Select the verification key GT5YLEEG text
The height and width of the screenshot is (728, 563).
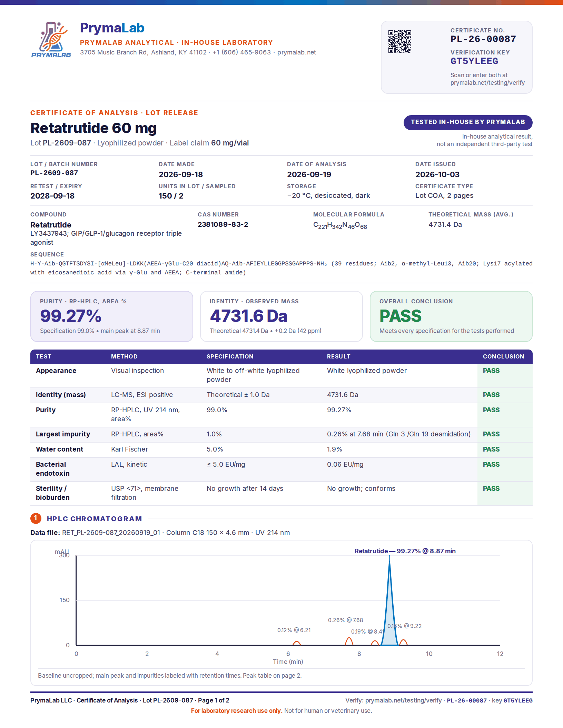474,61
